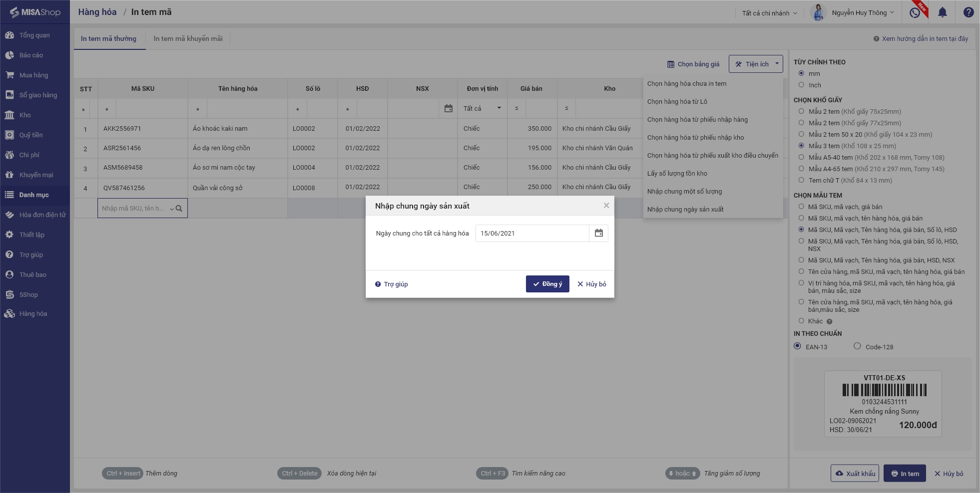Image resolution: width=980 pixels, height=493 pixels.
Task: Click the top-right help question mark icon
Action: pos(969,12)
